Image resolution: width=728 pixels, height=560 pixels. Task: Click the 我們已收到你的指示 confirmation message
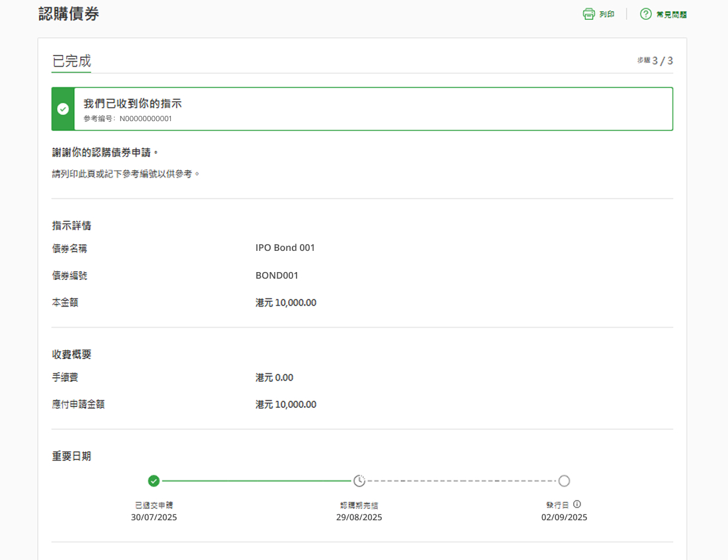132,103
